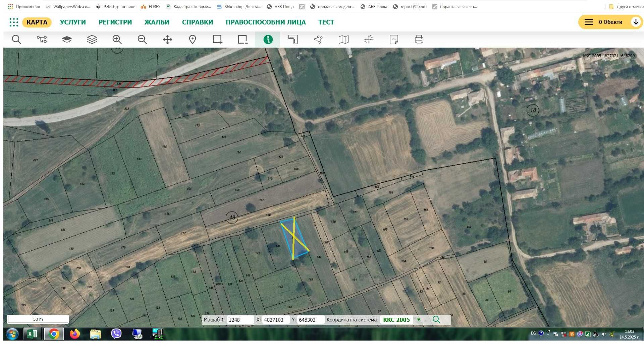
Task: Expand objects panel with down arrow
Action: [636, 22]
